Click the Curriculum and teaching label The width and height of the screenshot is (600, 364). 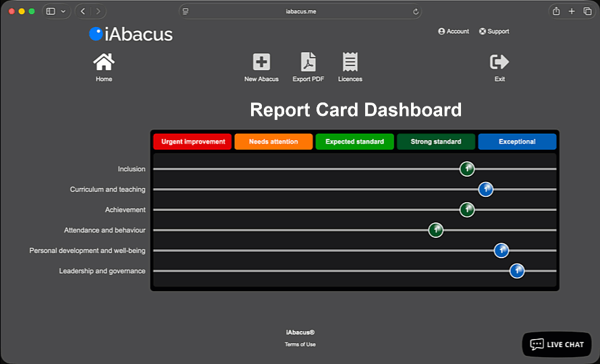(x=107, y=189)
